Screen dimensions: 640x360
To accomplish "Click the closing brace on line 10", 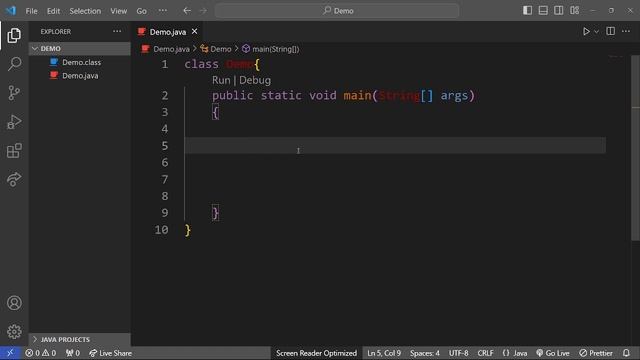I will [x=188, y=230].
